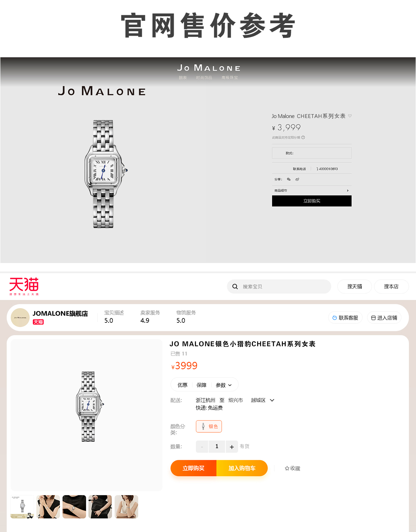Expand the 商品细节 section

coord(312,191)
